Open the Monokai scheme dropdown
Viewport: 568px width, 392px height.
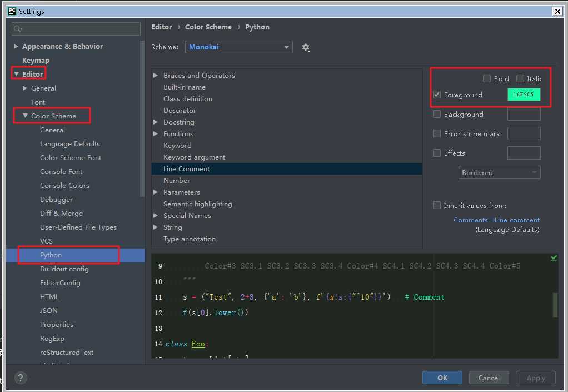tap(239, 47)
